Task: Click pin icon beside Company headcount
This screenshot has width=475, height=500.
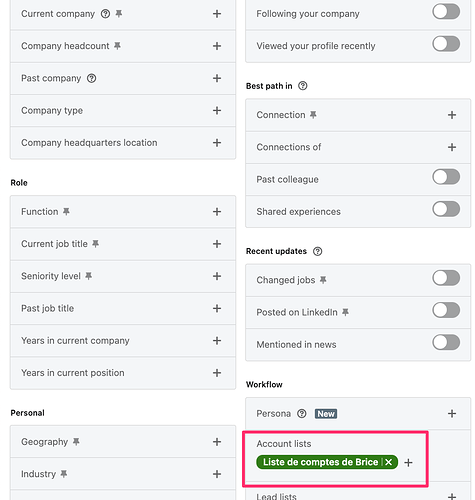Action: 117,46
